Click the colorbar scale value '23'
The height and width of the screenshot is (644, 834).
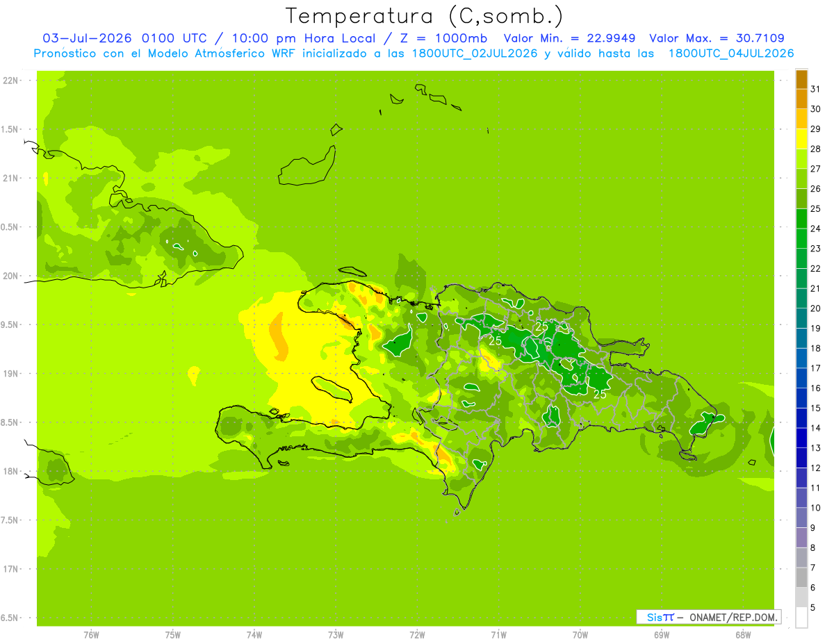click(816, 248)
